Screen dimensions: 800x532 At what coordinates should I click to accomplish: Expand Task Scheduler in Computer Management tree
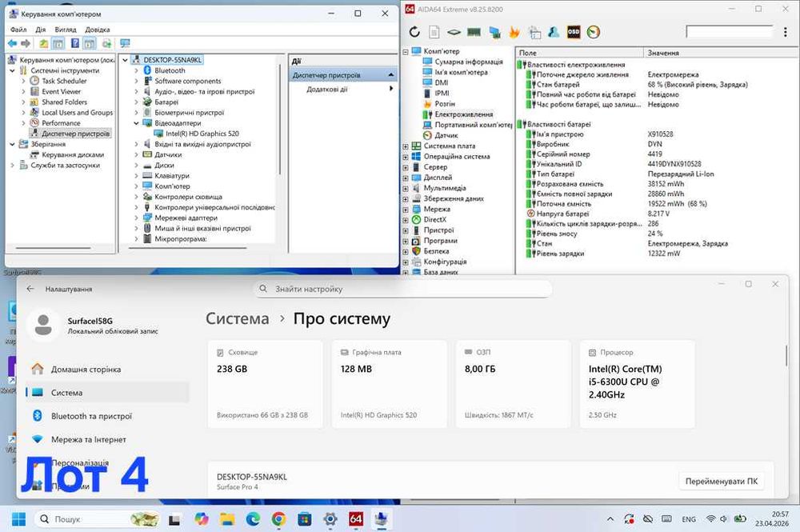(x=23, y=81)
